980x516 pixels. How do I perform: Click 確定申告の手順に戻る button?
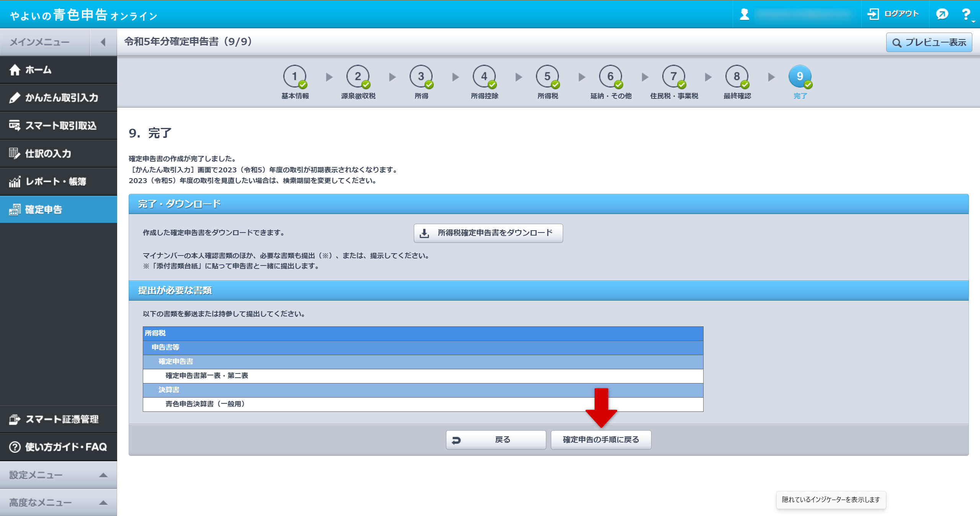pos(601,440)
